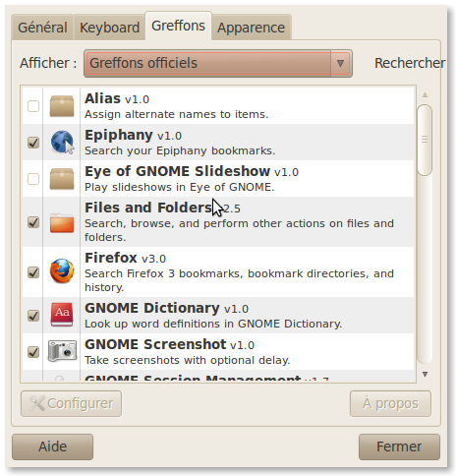Click the scrollbar up arrow
456x476 pixels.
(425, 95)
